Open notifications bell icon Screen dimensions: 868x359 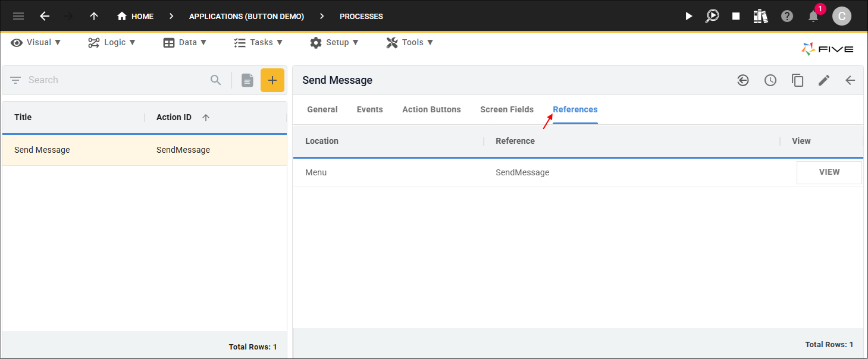(813, 16)
